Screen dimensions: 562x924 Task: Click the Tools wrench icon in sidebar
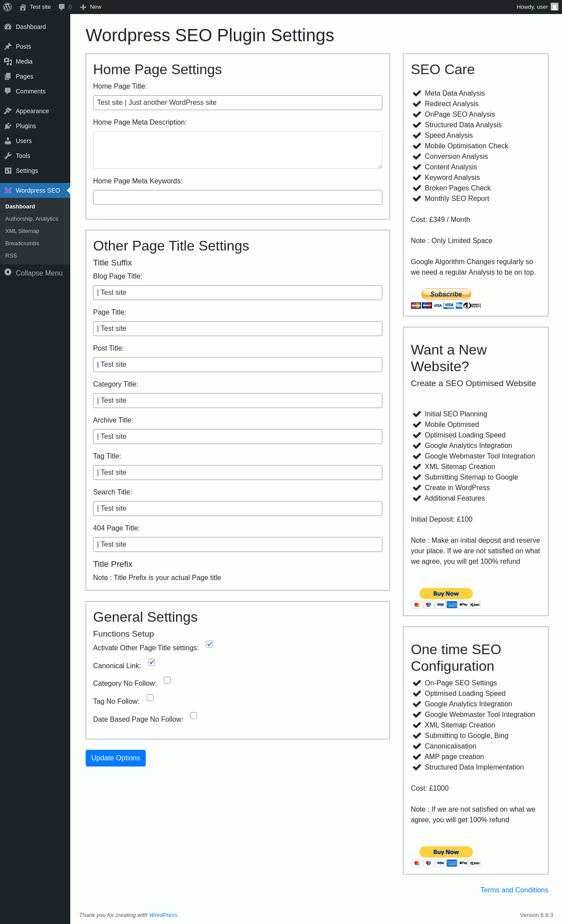8,156
